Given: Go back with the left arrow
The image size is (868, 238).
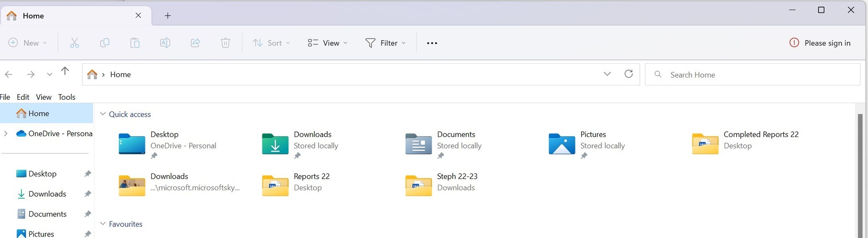Looking at the screenshot, I should [9, 75].
